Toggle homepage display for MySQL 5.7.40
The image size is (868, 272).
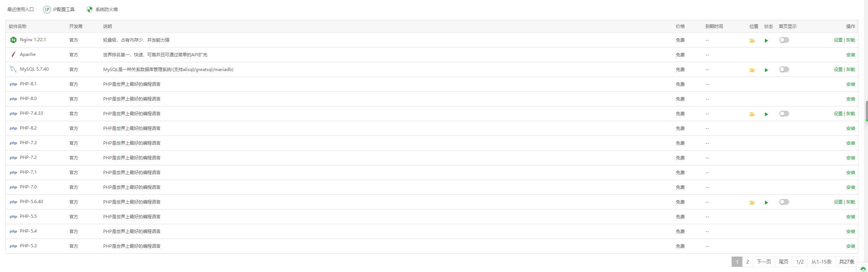click(784, 70)
